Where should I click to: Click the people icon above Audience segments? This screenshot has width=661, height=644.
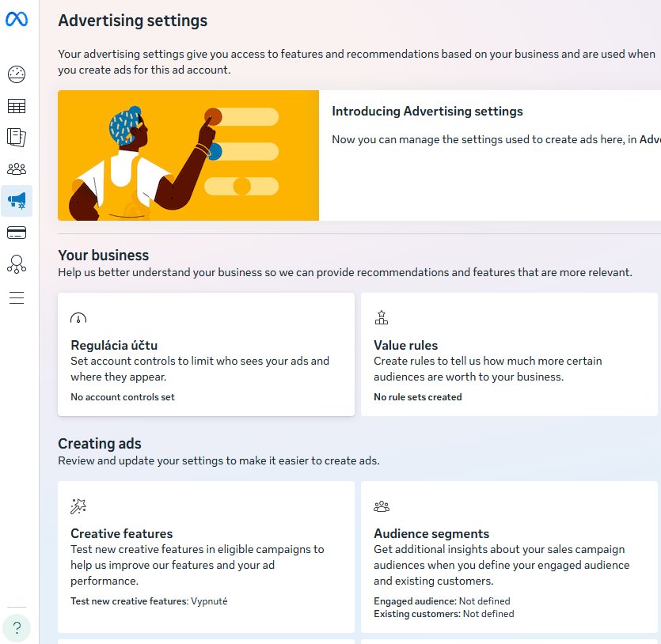tap(382, 506)
